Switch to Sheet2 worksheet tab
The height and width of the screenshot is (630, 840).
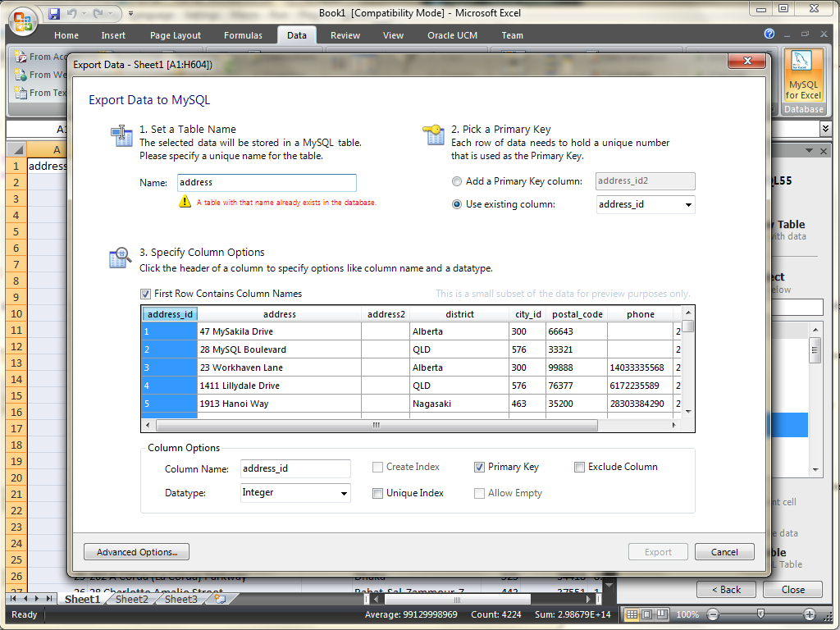[x=131, y=600]
